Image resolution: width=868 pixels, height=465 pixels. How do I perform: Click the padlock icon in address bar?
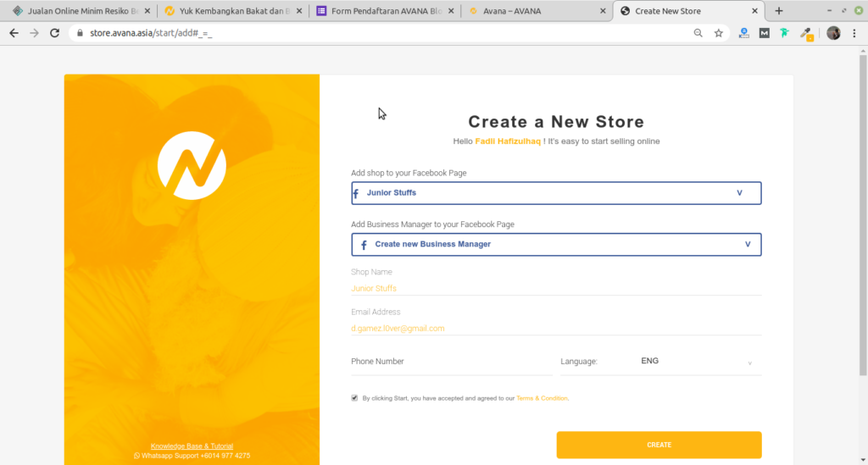pyautogui.click(x=80, y=33)
